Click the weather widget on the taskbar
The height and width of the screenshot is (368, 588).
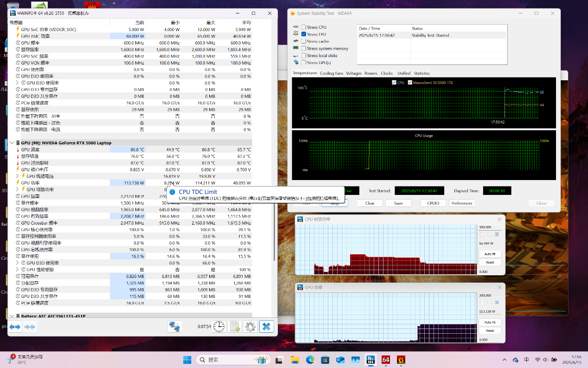[x=26, y=359]
